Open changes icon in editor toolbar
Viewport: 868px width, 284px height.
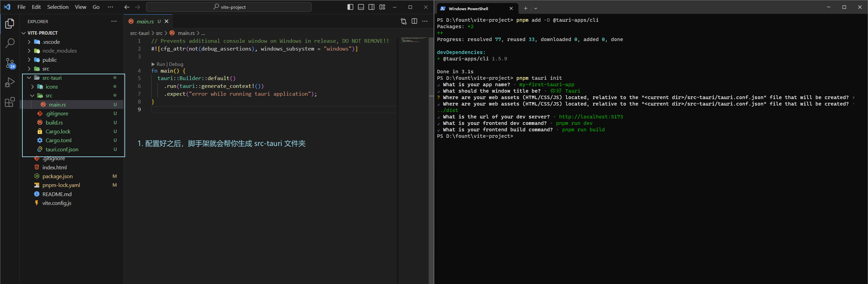click(x=403, y=21)
